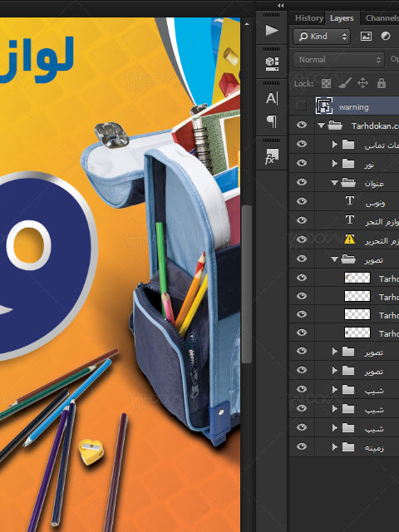The image size is (399, 532).
Task: Lock layer position move icon
Action: pyautogui.click(x=362, y=83)
